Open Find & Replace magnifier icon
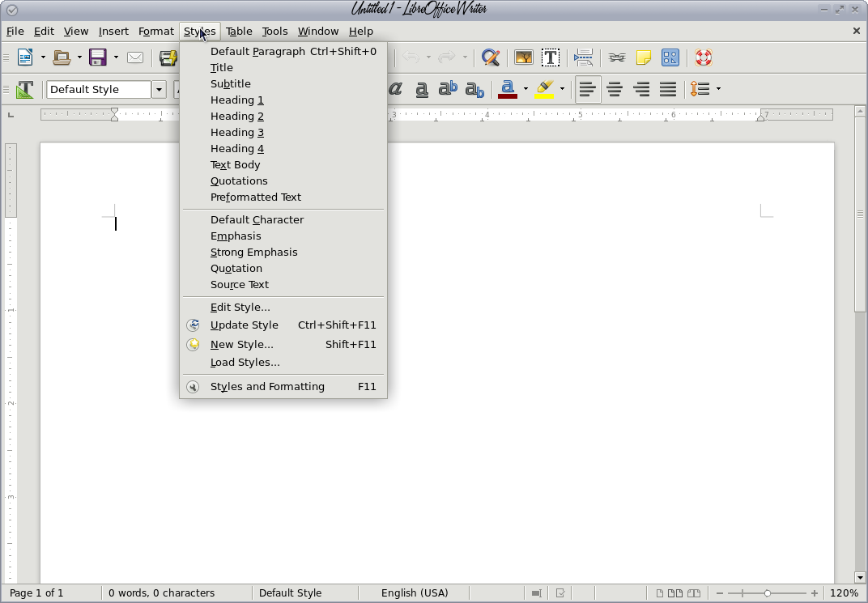This screenshot has width=868, height=603. pos(491,57)
